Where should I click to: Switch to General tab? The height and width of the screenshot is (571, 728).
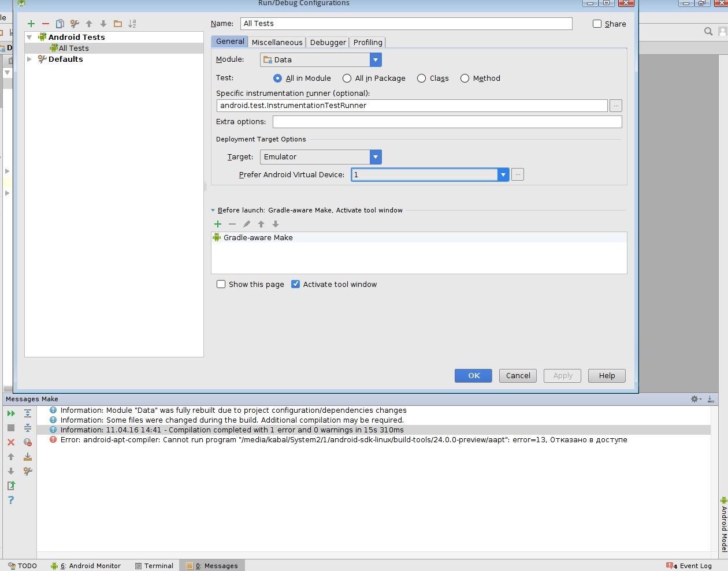[230, 42]
